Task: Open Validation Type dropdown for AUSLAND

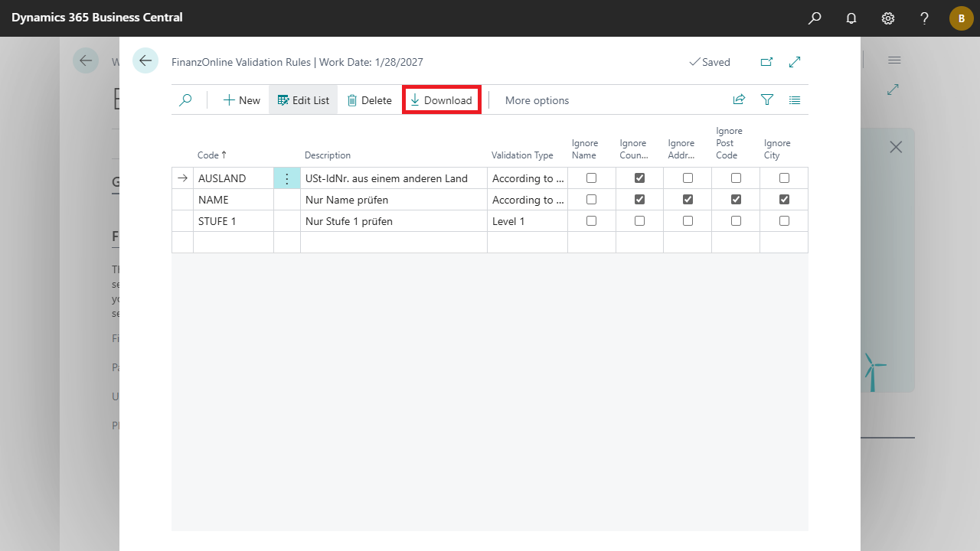Action: (x=528, y=178)
